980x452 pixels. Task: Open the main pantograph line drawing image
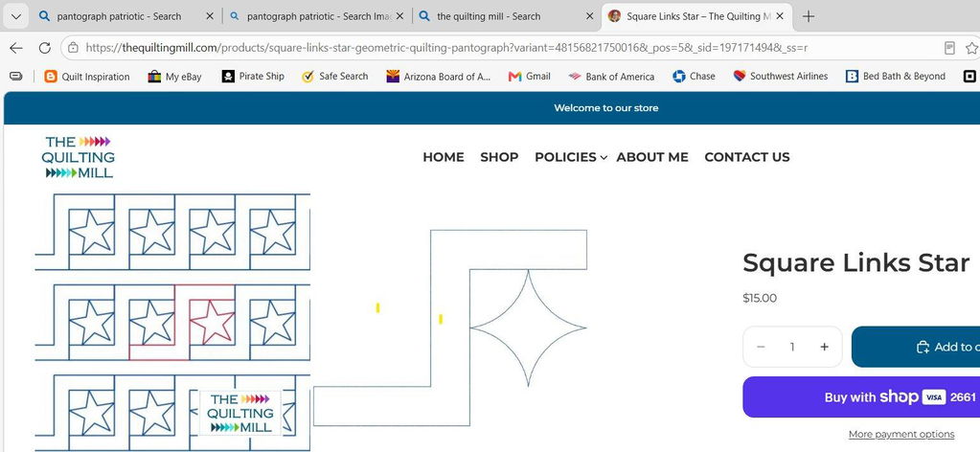pyautogui.click(x=450, y=328)
